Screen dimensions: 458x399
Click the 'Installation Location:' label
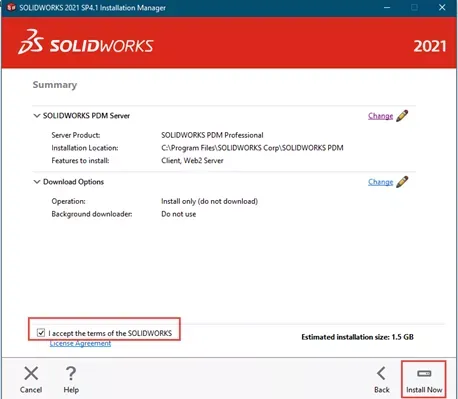click(85, 148)
